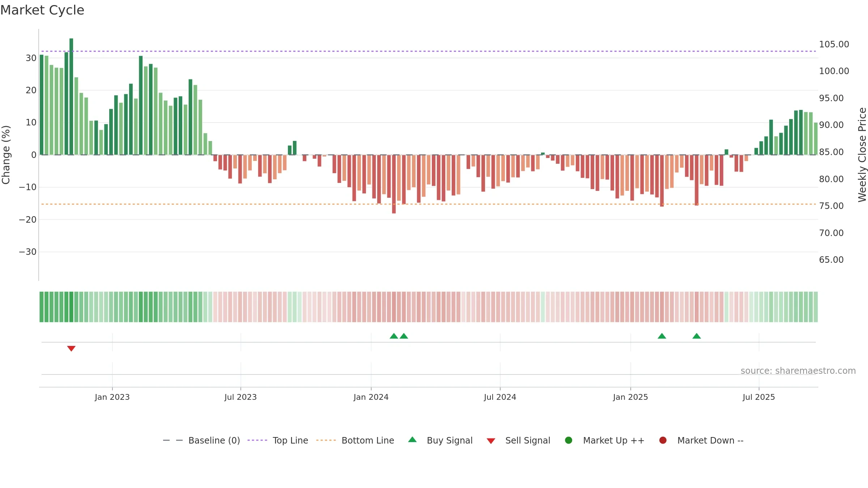868x488 pixels.
Task: Click the Jul 2023 x-axis label
Action: [x=241, y=397]
